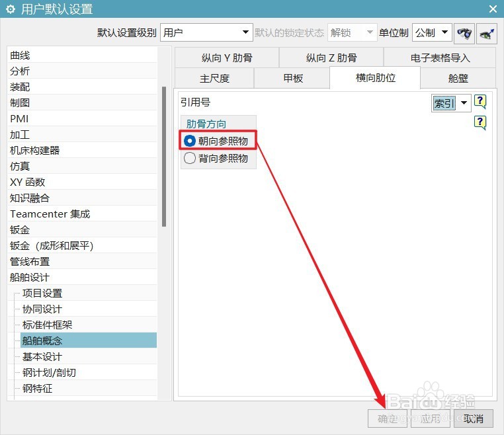
Task: Select the 横向肋位 tab
Action: (x=375, y=78)
